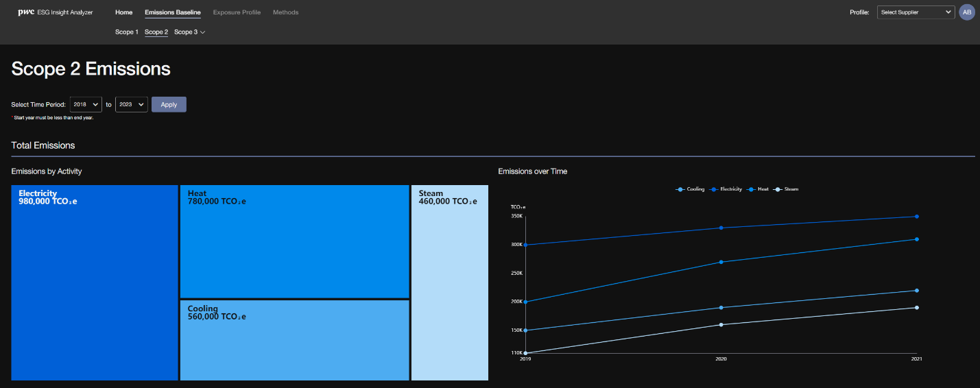Toggle the Heat series in chart legend
980x388 pixels.
[x=758, y=189]
